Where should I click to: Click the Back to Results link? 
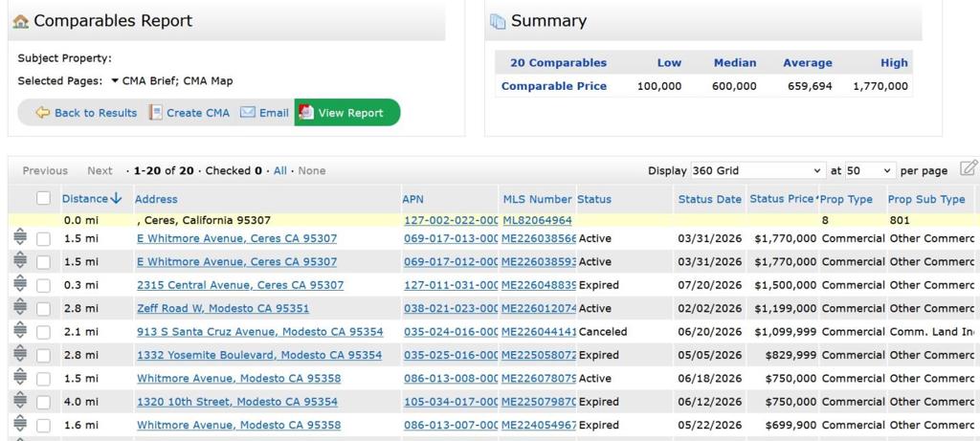(x=96, y=113)
